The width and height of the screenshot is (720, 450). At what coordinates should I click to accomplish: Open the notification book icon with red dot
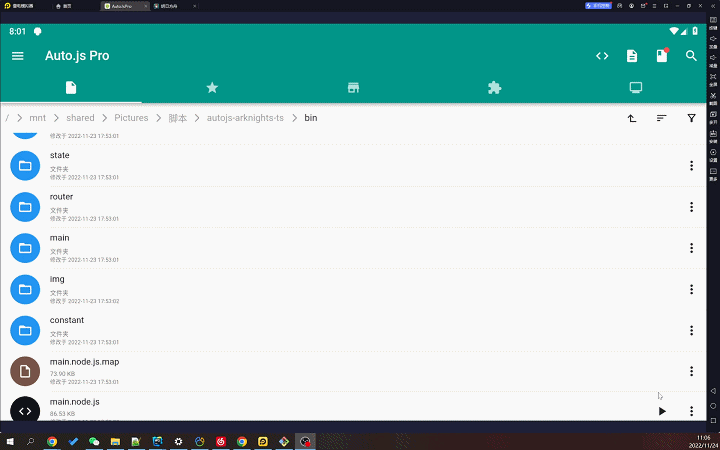662,56
